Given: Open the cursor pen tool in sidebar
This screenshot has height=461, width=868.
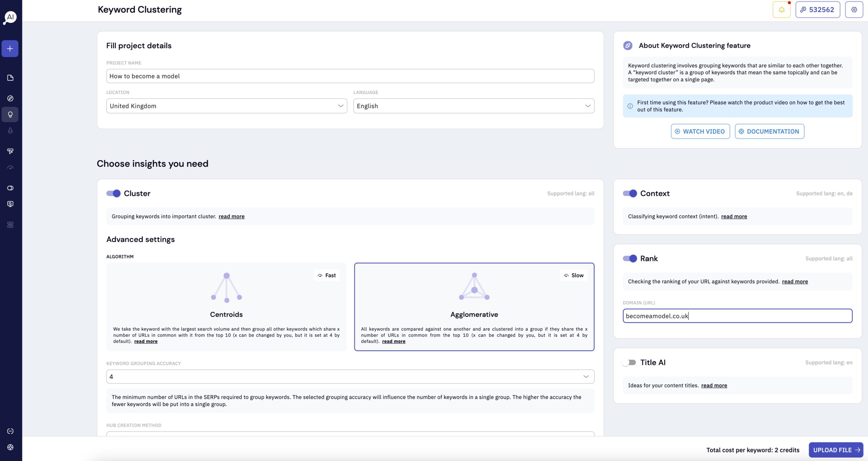Looking at the screenshot, I should click(10, 151).
